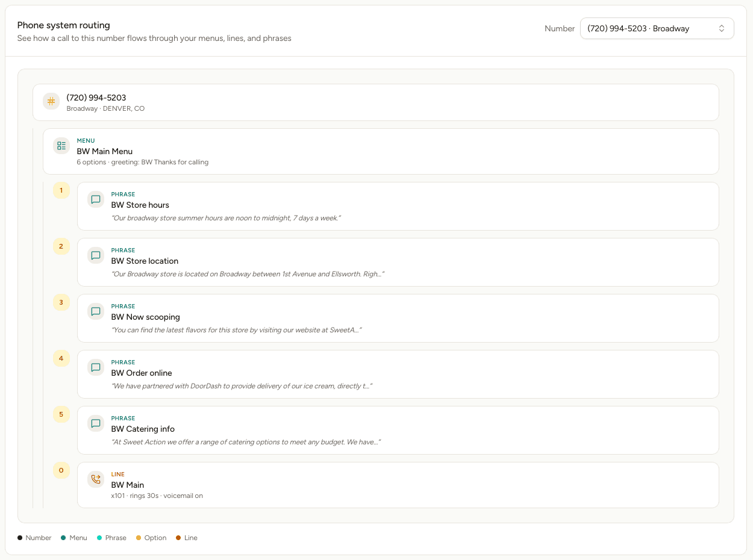Click the Menu legend dot
753x560 pixels.
(63, 538)
